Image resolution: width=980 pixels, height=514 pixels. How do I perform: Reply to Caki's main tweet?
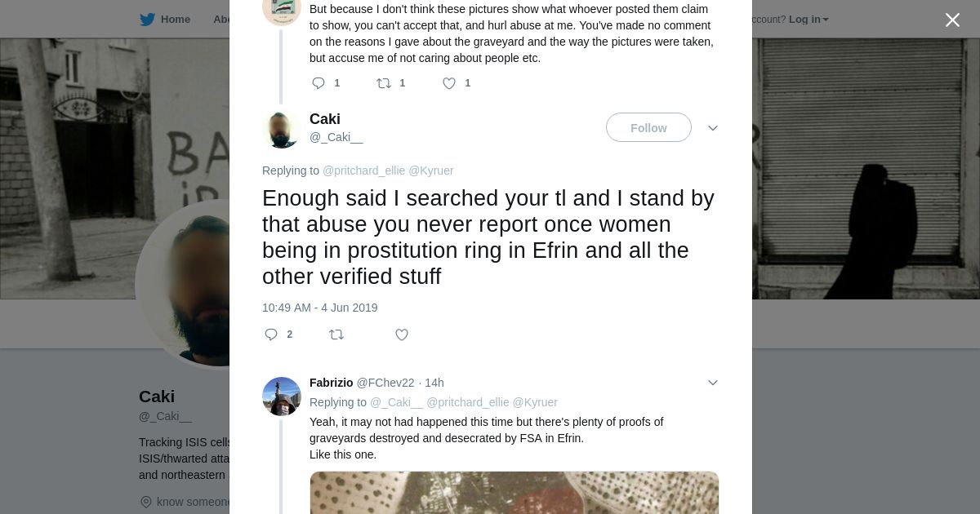pos(272,335)
